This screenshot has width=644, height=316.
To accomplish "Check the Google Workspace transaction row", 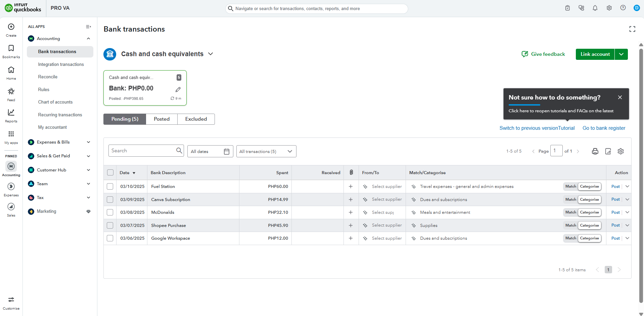I will [110, 238].
